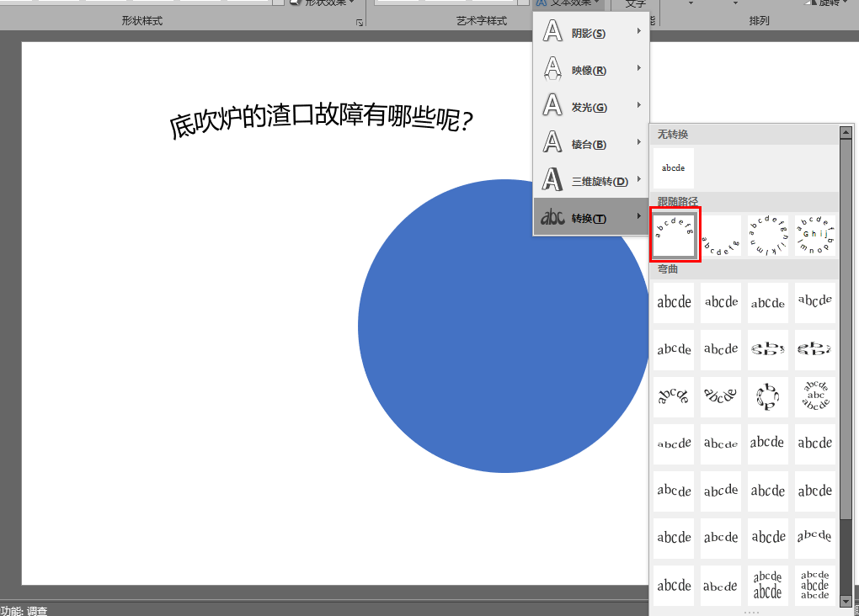Viewport: 859px width, 616px height.
Task: Select the Deflate Top warp preset
Action: 721,586
